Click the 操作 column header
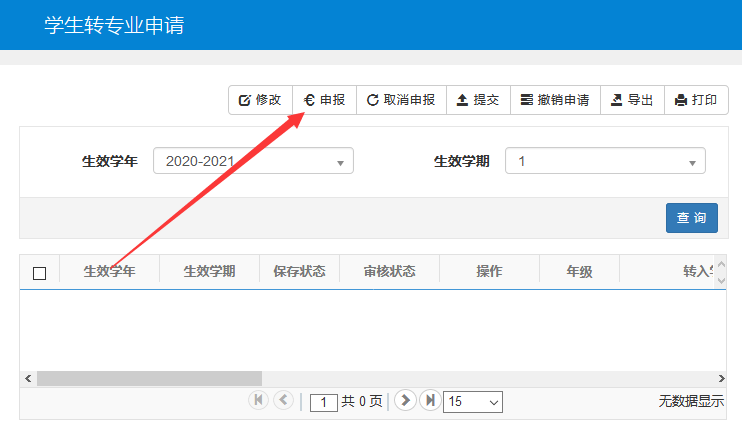The image size is (742, 432). point(489,271)
